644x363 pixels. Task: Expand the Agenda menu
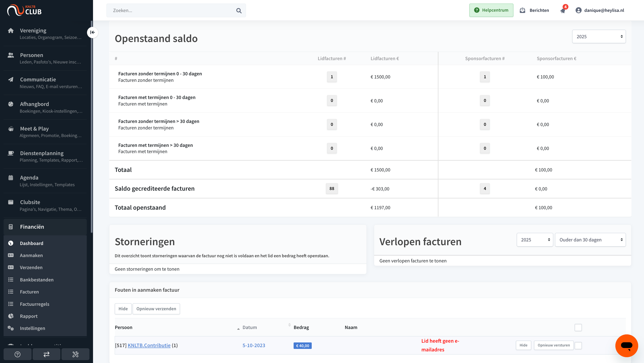[45, 181]
